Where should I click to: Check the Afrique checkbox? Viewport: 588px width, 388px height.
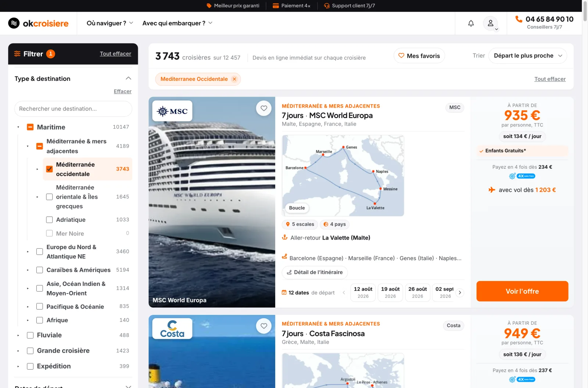[x=40, y=320]
